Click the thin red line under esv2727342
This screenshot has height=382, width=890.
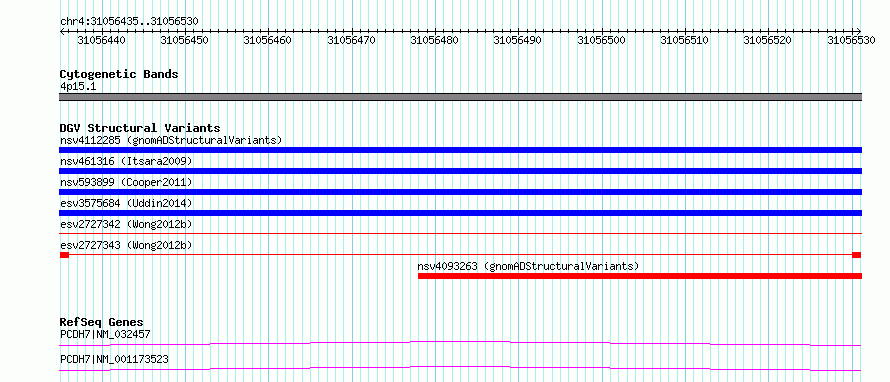[460, 233]
